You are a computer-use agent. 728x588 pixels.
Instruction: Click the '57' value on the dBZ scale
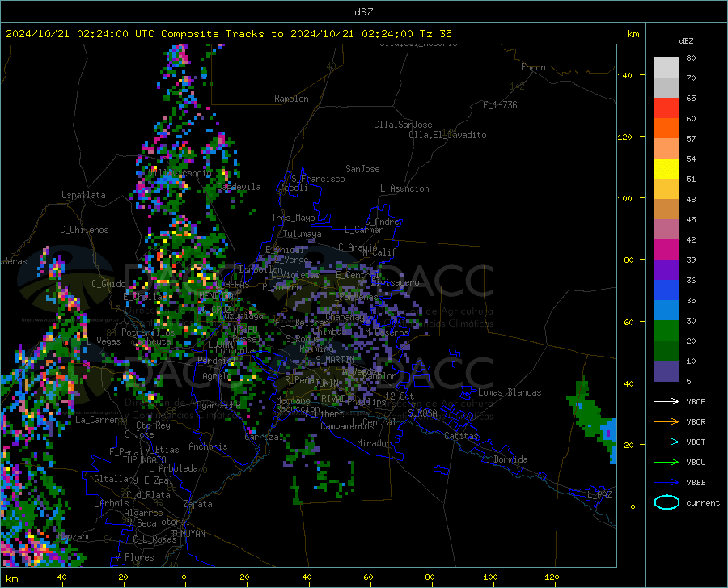click(x=691, y=138)
